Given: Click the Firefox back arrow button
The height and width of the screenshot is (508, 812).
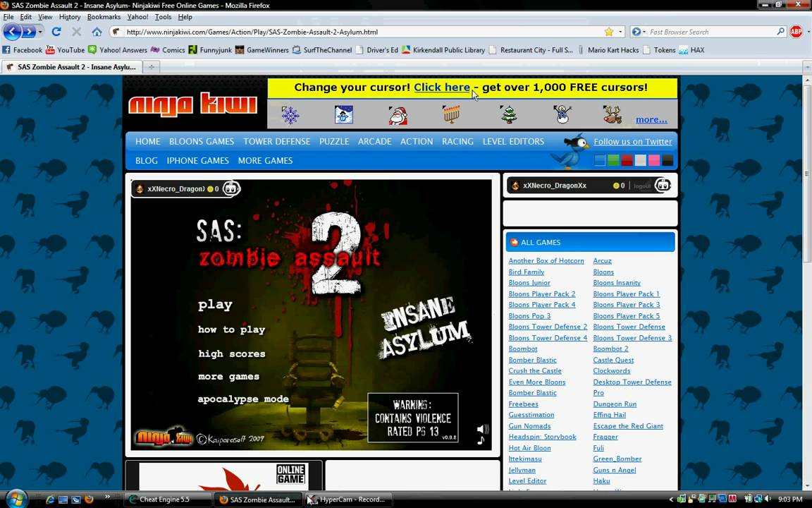Looking at the screenshot, I should [13, 32].
